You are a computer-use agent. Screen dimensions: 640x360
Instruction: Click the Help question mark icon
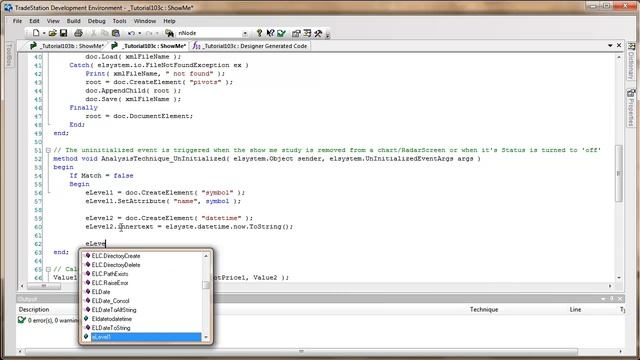tap(259, 33)
